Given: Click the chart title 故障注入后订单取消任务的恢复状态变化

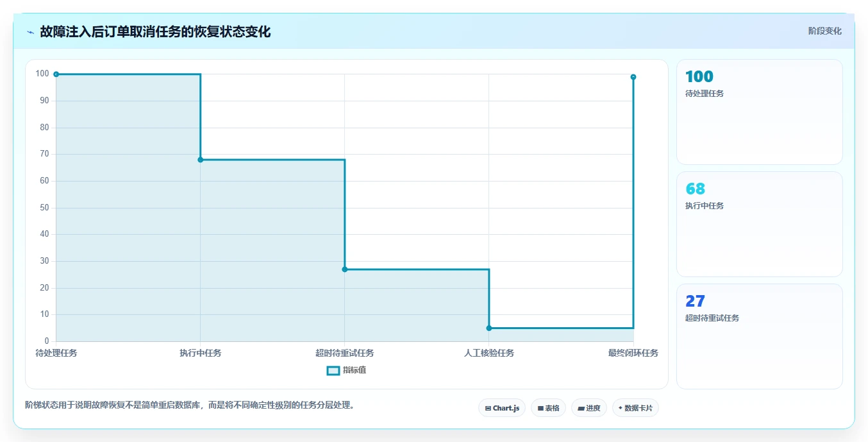Looking at the screenshot, I should pyautogui.click(x=155, y=31).
